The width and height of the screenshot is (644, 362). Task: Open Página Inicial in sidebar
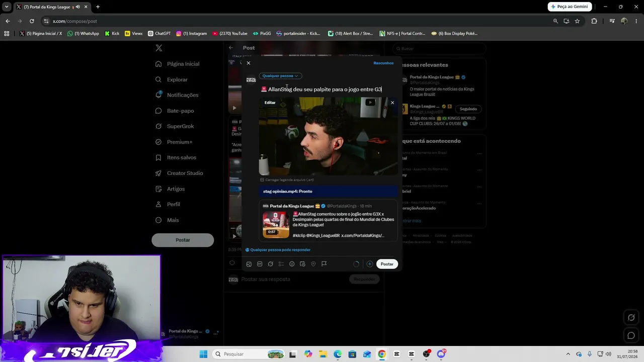click(177, 64)
